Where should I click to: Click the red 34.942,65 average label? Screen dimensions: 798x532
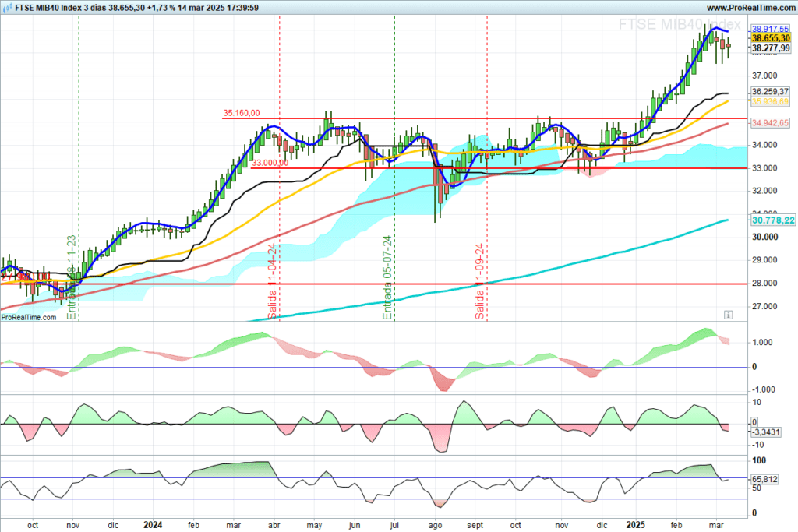[770, 122]
